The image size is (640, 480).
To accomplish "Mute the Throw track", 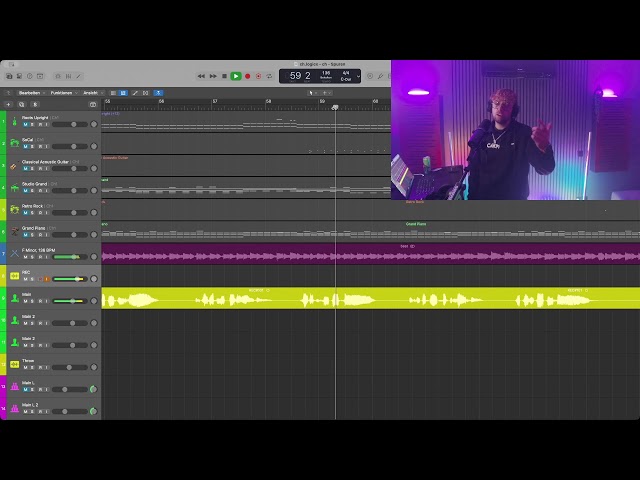I will pos(25,367).
